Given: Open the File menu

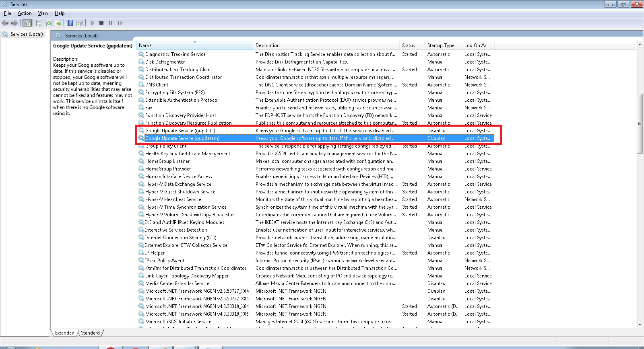Looking at the screenshot, I should (8, 13).
